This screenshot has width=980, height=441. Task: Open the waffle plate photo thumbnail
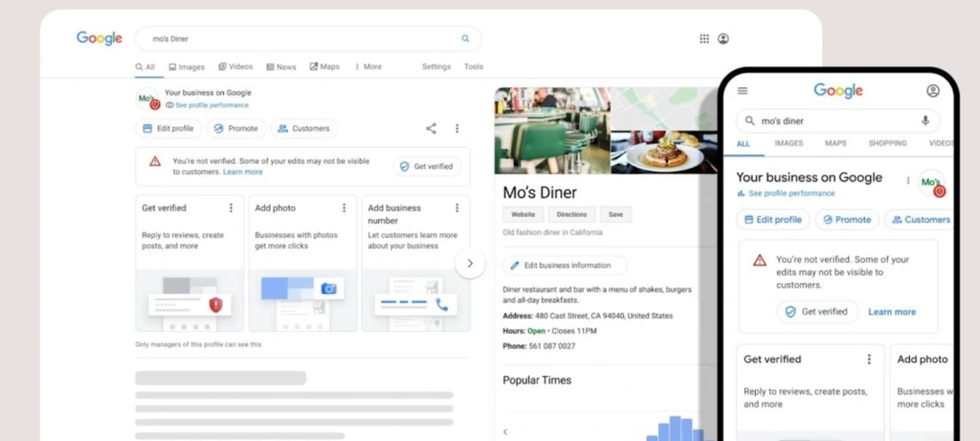(663, 152)
